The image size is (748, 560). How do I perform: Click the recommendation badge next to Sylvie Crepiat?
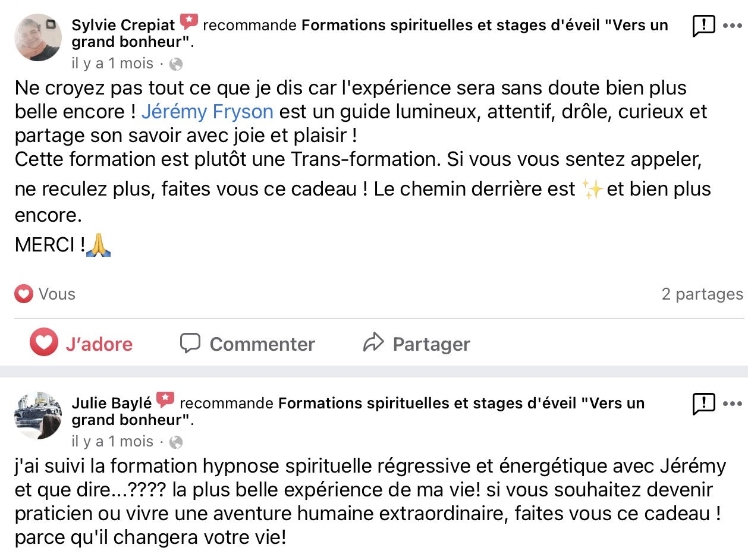pos(189,23)
